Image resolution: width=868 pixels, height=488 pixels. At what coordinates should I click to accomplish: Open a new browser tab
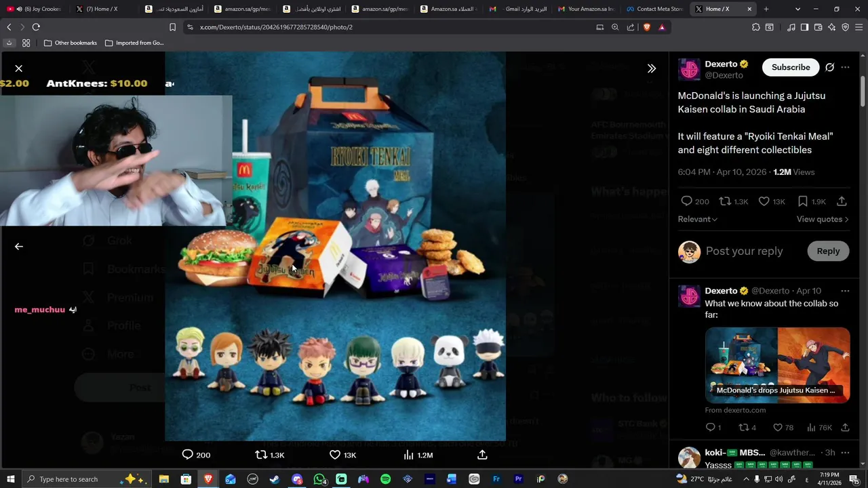(x=766, y=9)
